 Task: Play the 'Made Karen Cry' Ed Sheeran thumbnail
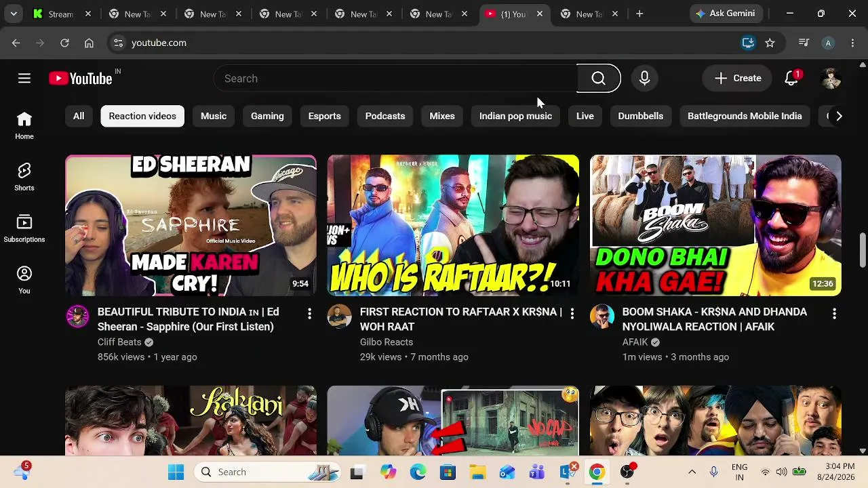pyautogui.click(x=191, y=225)
